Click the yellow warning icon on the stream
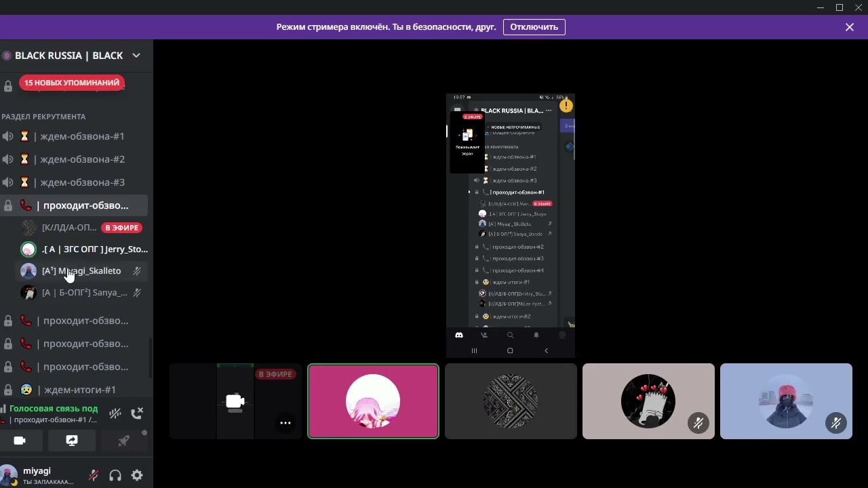868x488 pixels. pyautogui.click(x=566, y=106)
